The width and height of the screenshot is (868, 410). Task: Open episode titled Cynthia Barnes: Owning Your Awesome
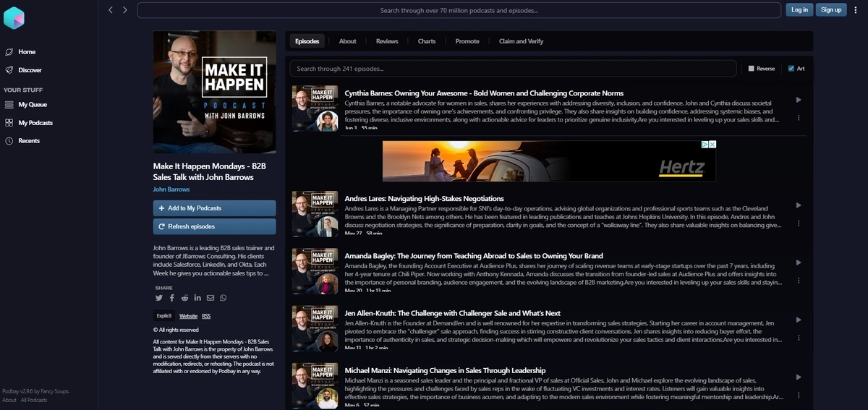click(484, 93)
